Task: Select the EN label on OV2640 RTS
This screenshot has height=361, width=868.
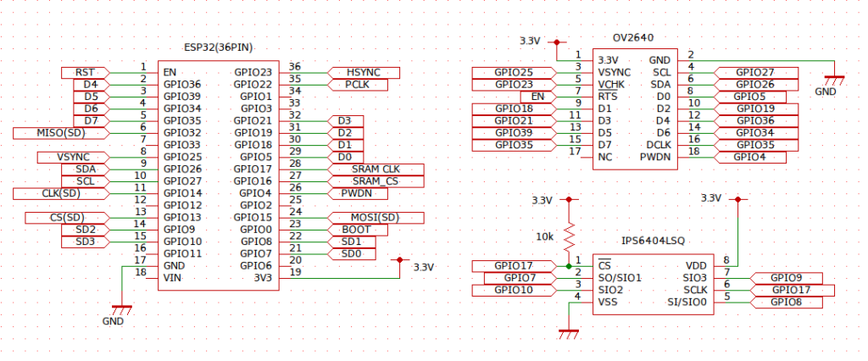Action: [x=537, y=97]
